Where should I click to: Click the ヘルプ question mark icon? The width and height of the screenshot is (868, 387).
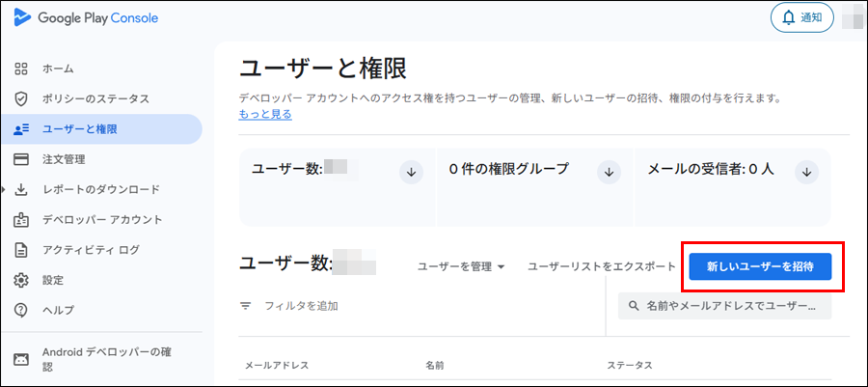coord(21,310)
